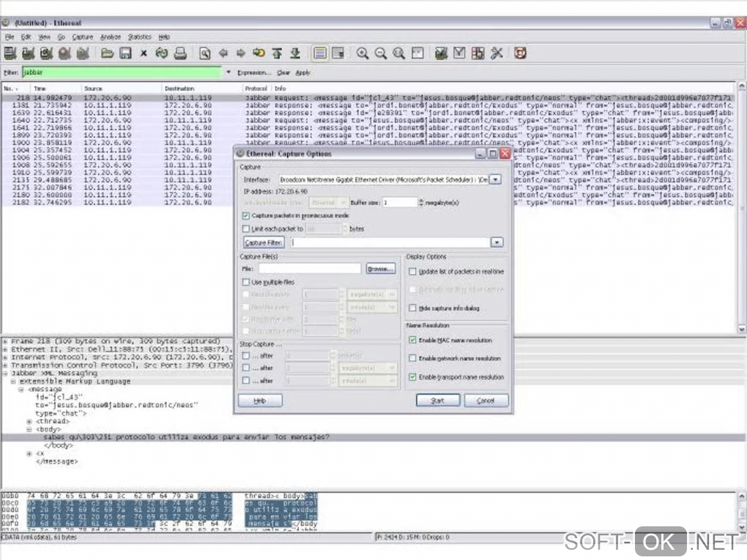Open the Edit menu

coord(26,37)
